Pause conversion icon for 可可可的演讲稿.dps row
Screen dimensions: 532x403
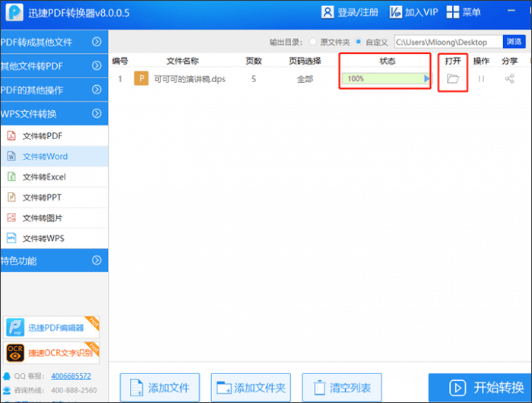(x=481, y=79)
